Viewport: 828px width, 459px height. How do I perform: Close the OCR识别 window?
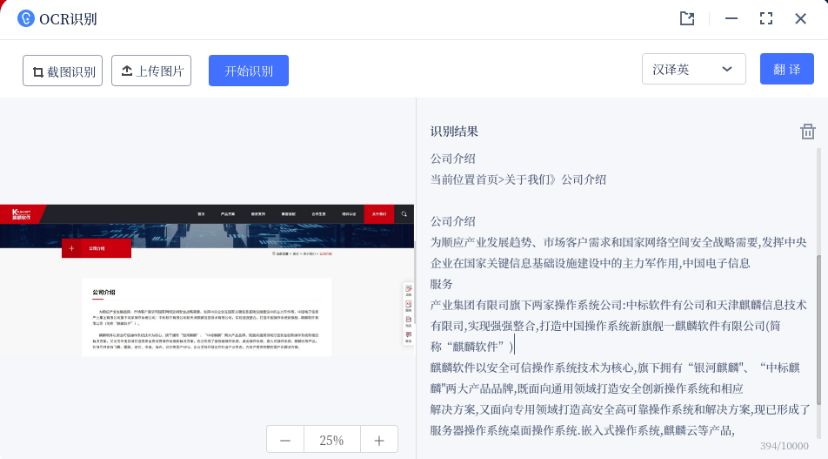pos(801,19)
